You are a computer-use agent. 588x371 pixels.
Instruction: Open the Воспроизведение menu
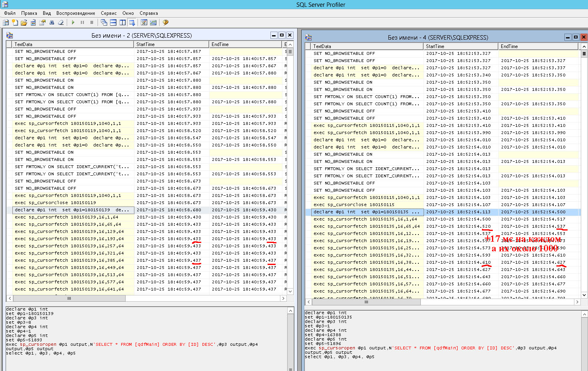pyautogui.click(x=76, y=13)
